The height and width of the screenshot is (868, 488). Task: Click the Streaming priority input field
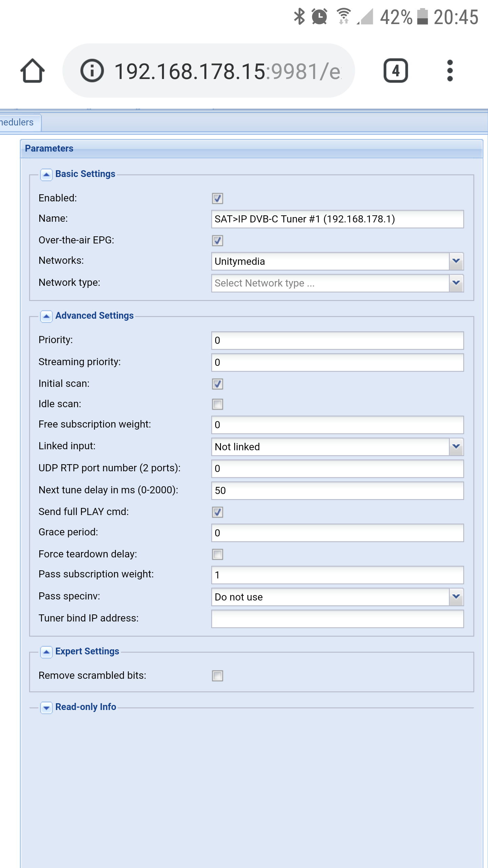pyautogui.click(x=338, y=362)
